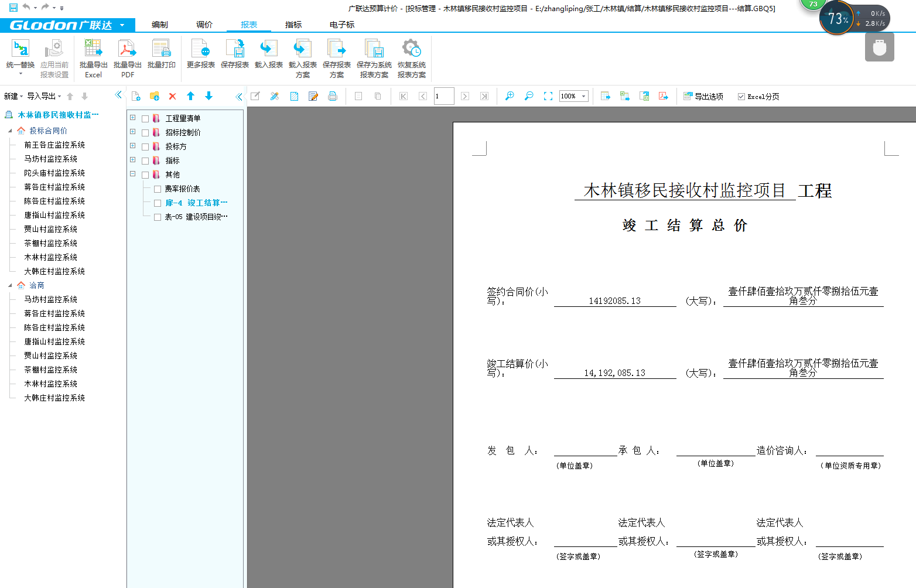916x588 pixels.
Task: Expand the 工程量清单 node
Action: 132,118
